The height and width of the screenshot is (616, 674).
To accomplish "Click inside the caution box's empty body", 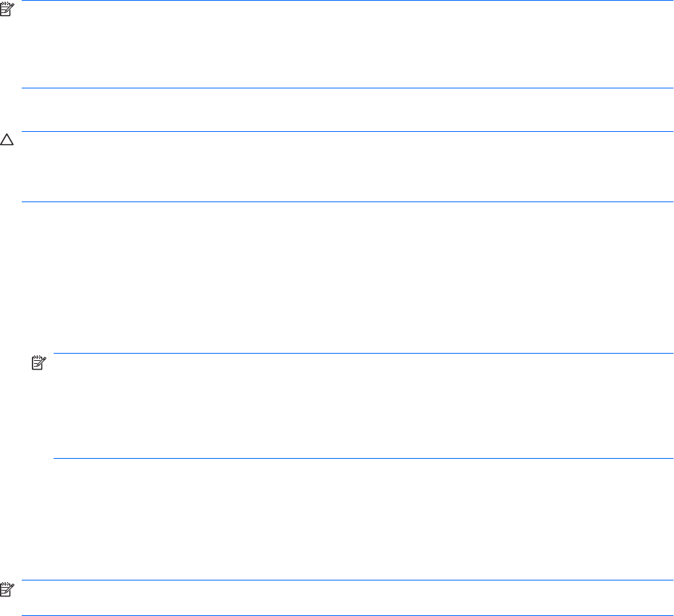I will pyautogui.click(x=348, y=167).
